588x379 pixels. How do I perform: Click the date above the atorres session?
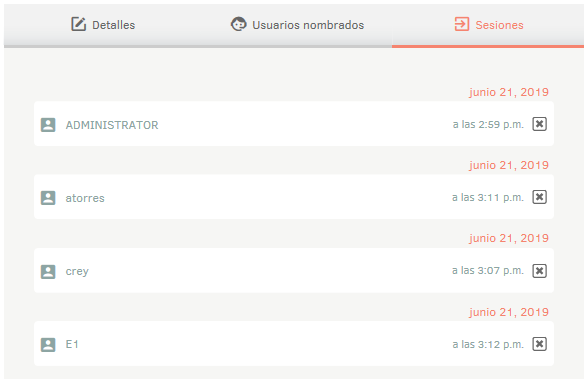[509, 165]
